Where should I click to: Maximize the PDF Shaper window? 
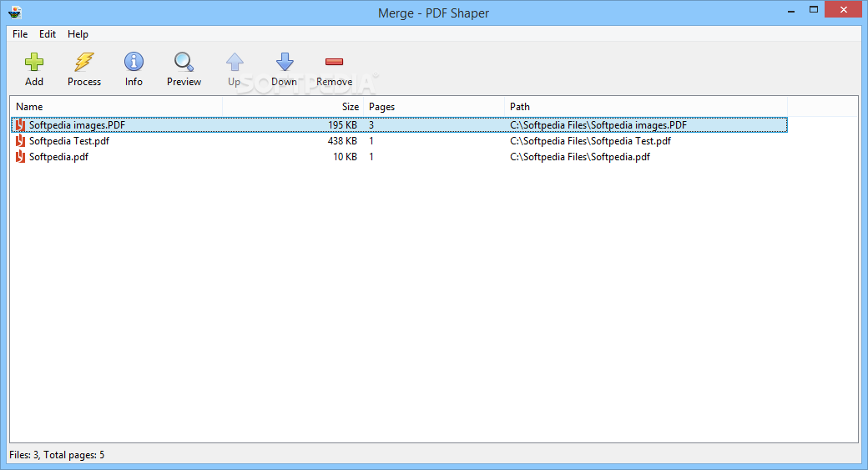813,9
